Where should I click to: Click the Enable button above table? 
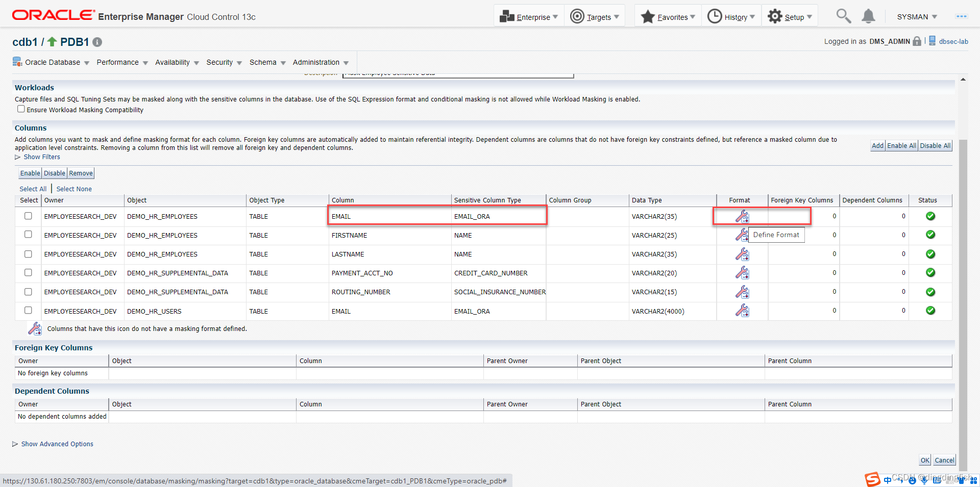point(30,173)
